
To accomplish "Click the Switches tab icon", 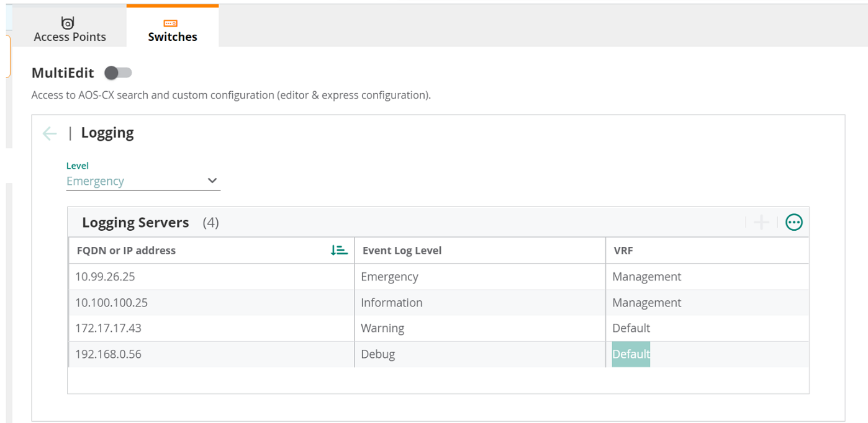I will (x=172, y=24).
